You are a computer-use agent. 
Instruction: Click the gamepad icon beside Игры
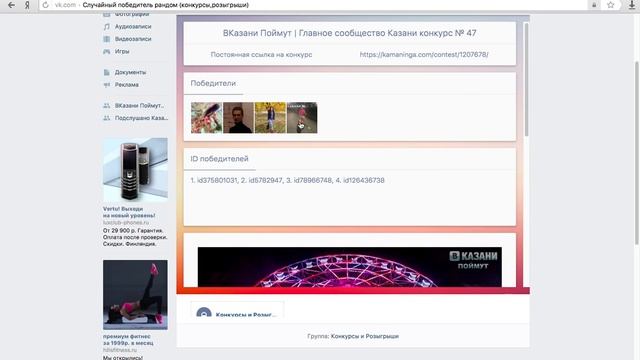tap(107, 51)
